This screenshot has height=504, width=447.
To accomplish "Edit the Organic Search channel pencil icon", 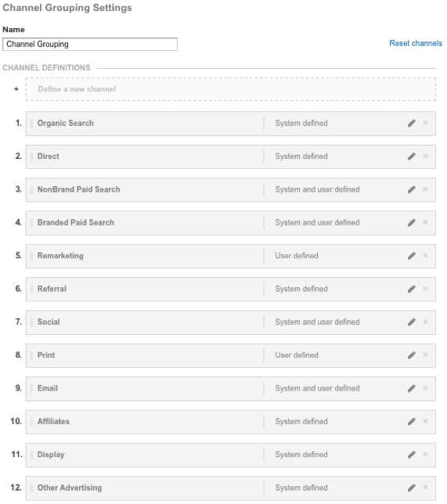I will point(411,124).
